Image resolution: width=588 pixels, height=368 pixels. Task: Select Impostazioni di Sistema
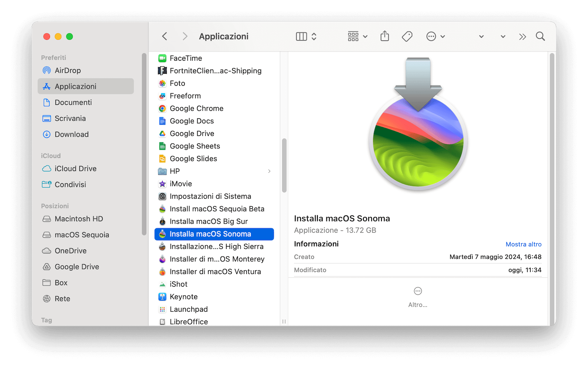214,196
